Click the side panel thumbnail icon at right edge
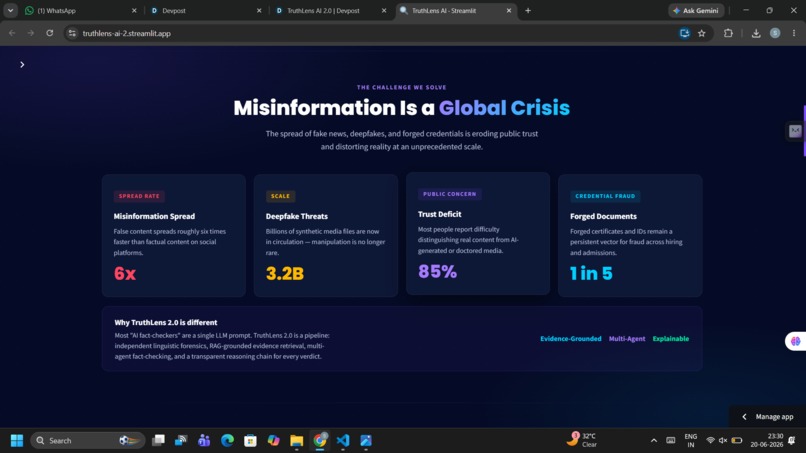 coord(795,131)
